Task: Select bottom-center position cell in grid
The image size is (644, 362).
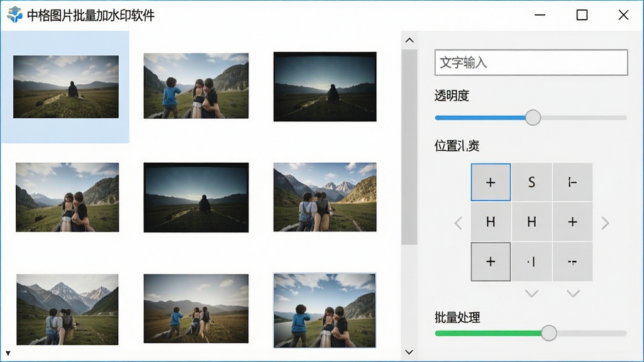Action: (531, 261)
